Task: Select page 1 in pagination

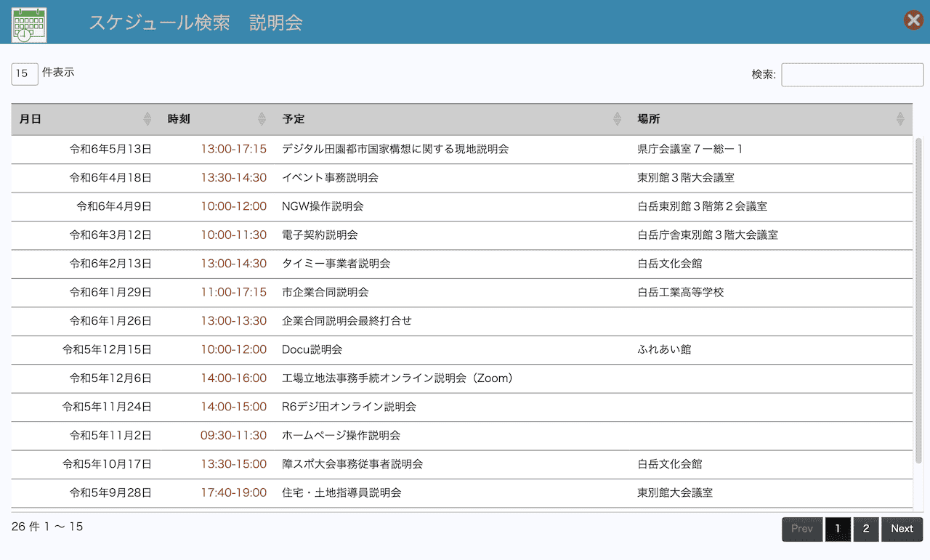Action: (x=838, y=529)
